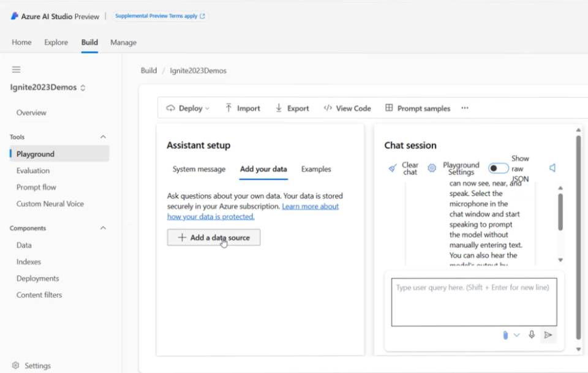The image size is (588, 373).
Task: Click the Import icon in the toolbar
Action: [242, 108]
